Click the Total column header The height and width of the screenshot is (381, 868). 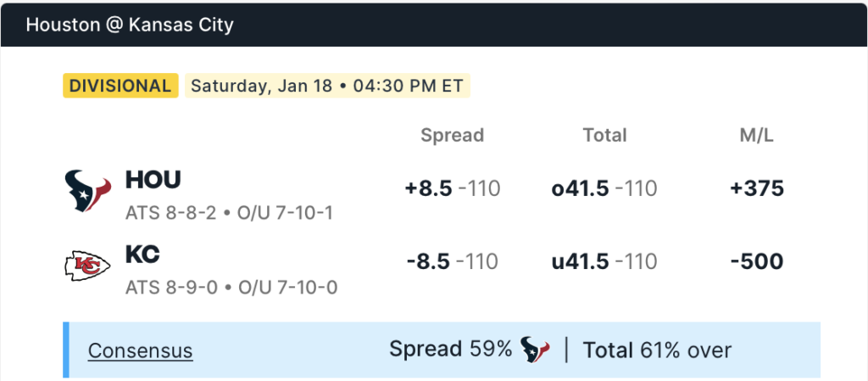tap(604, 135)
